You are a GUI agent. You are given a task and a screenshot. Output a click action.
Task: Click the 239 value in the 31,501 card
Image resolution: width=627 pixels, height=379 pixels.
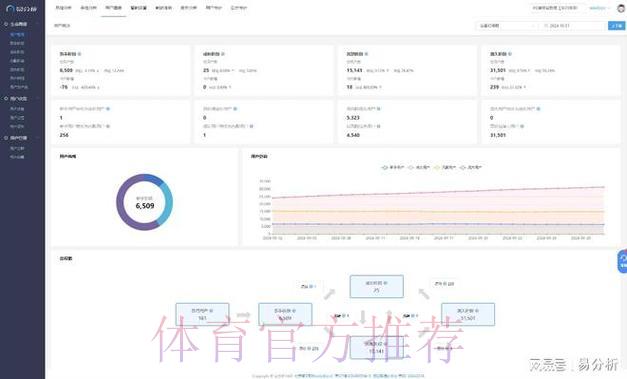[494, 87]
